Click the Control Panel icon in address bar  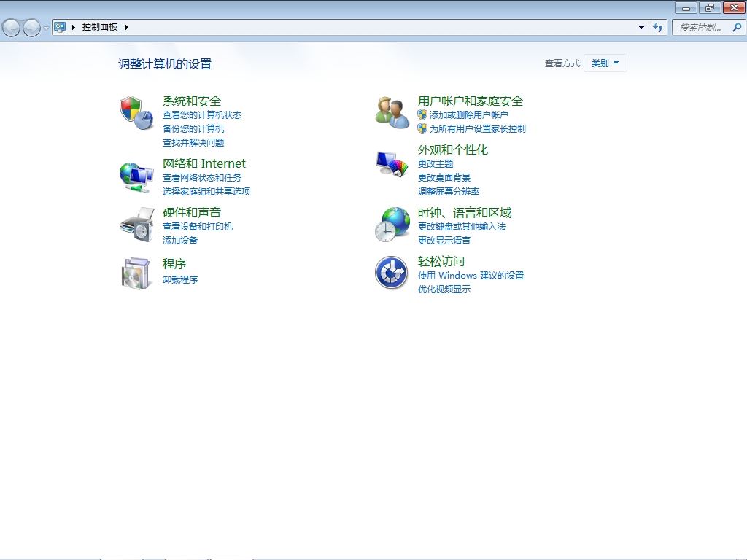point(60,27)
